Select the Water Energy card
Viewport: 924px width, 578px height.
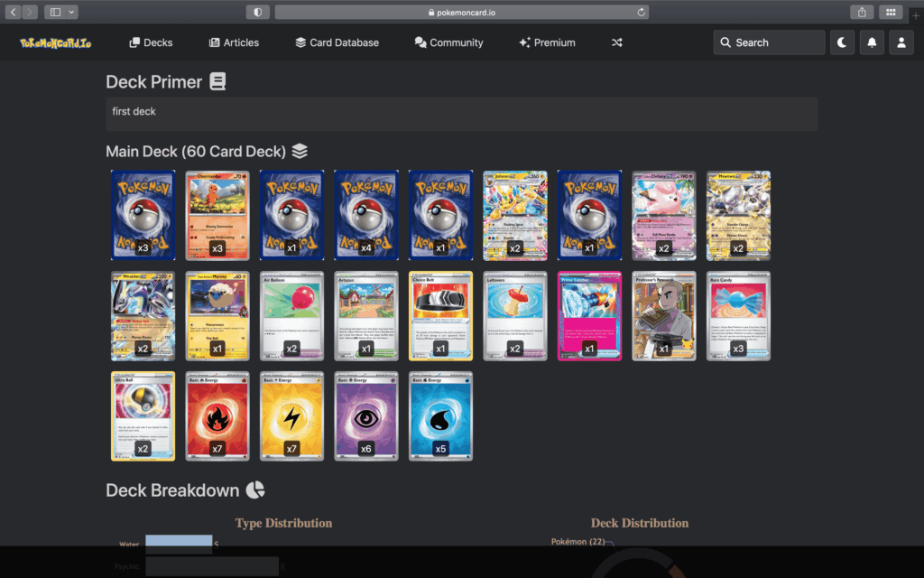tap(440, 415)
